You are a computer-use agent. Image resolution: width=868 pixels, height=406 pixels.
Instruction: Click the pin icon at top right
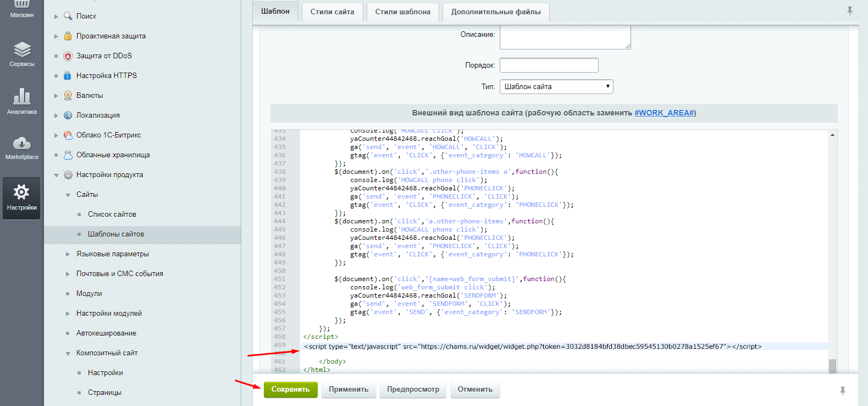(849, 10)
